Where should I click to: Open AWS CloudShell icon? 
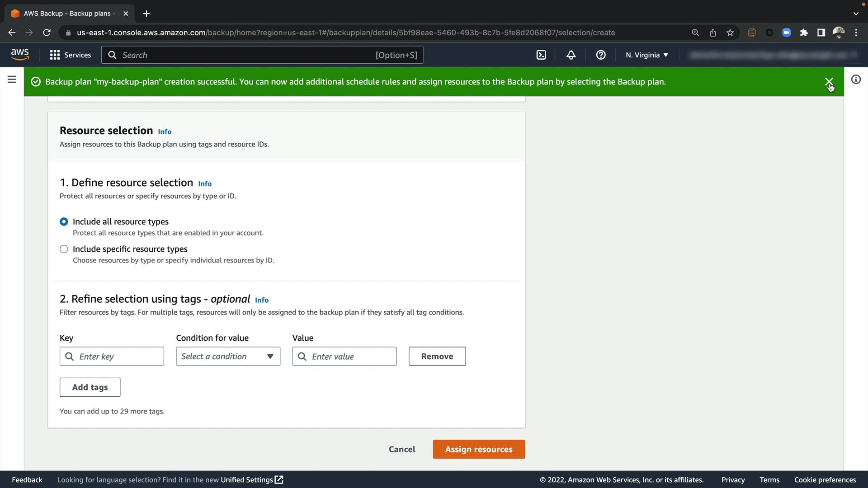pos(541,55)
